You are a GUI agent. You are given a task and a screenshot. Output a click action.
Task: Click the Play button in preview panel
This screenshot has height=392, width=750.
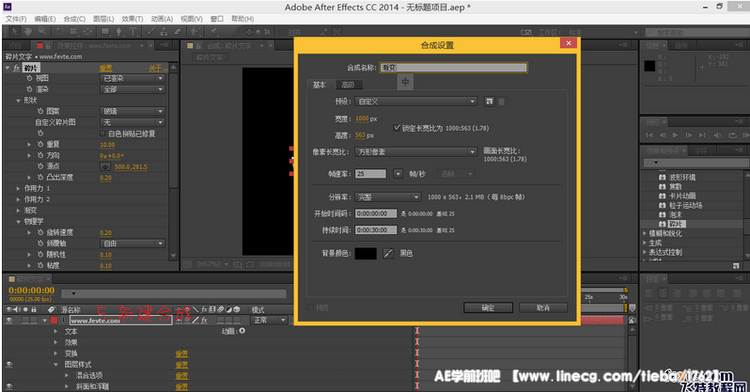[675, 135]
